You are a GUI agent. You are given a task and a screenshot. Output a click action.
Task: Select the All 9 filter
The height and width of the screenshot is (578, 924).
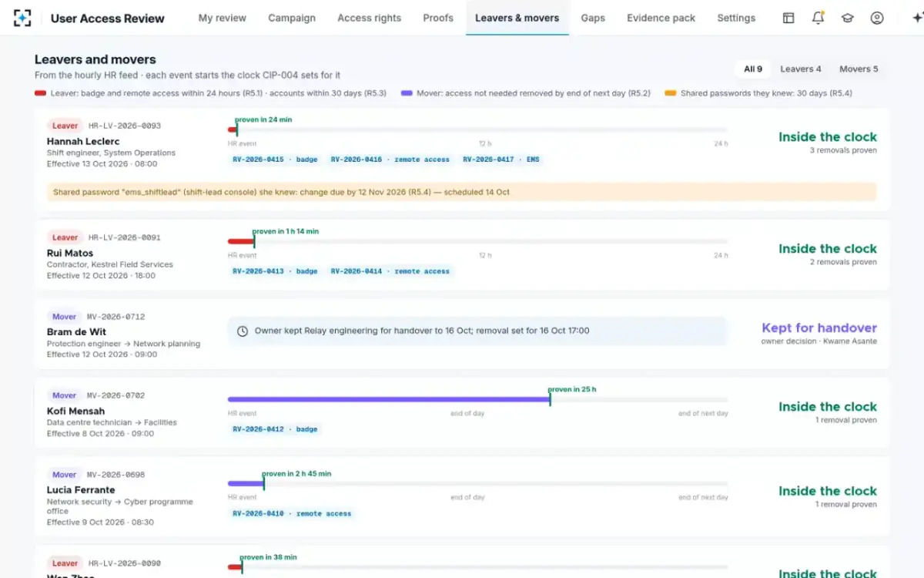click(753, 69)
